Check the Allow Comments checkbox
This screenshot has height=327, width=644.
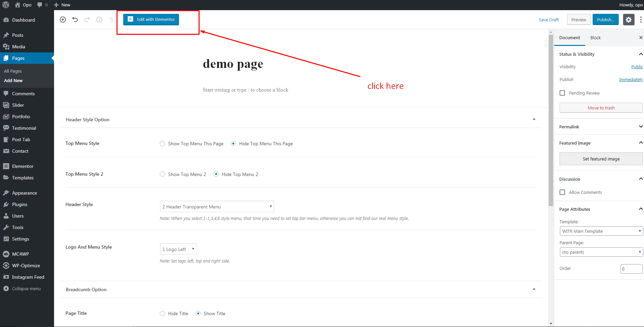[x=562, y=192]
